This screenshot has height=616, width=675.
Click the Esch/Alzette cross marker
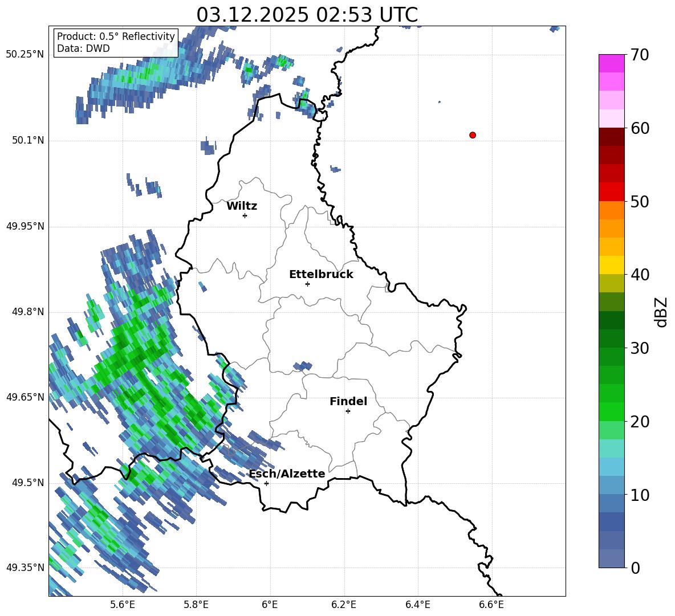click(266, 483)
